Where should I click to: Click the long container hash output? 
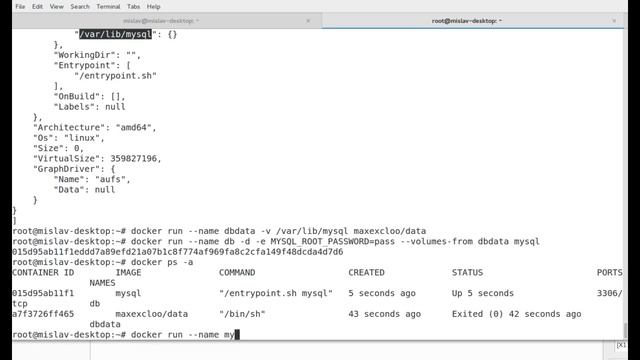pyautogui.click(x=178, y=252)
